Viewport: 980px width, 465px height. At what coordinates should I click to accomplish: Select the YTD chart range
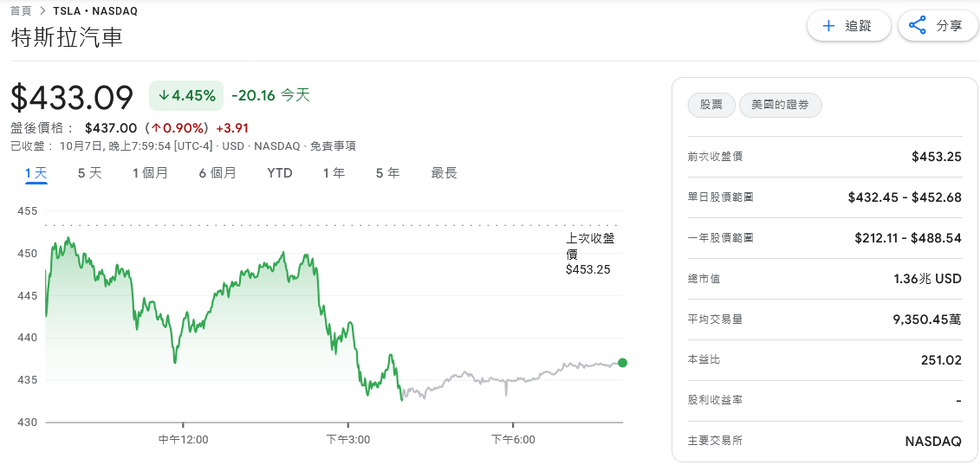280,173
